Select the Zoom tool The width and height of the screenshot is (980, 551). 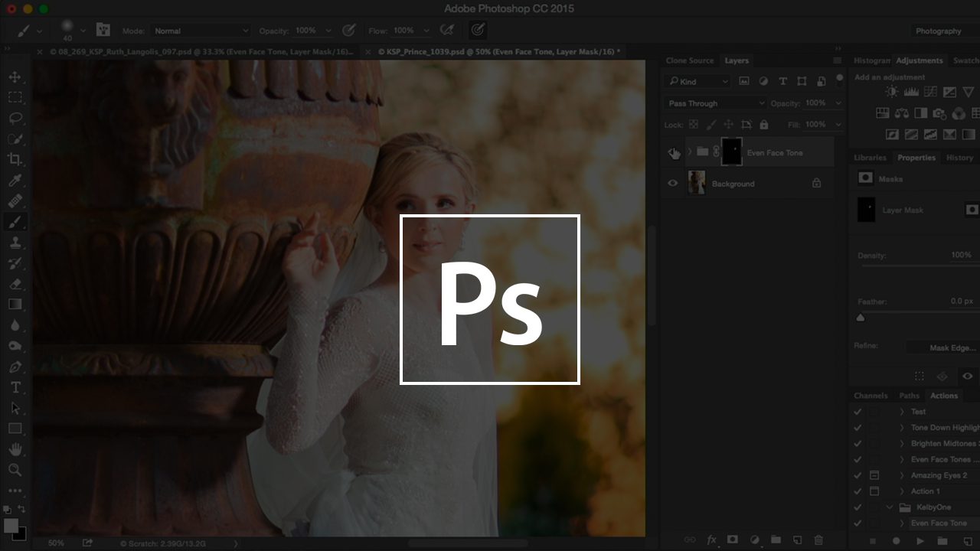(x=15, y=470)
